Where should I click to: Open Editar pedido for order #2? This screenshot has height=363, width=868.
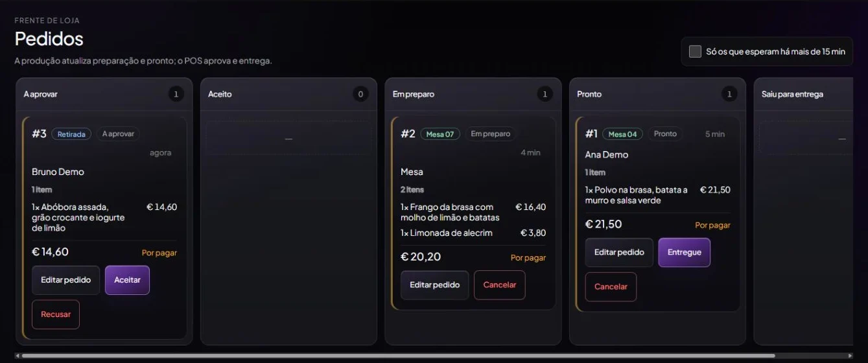tap(434, 285)
